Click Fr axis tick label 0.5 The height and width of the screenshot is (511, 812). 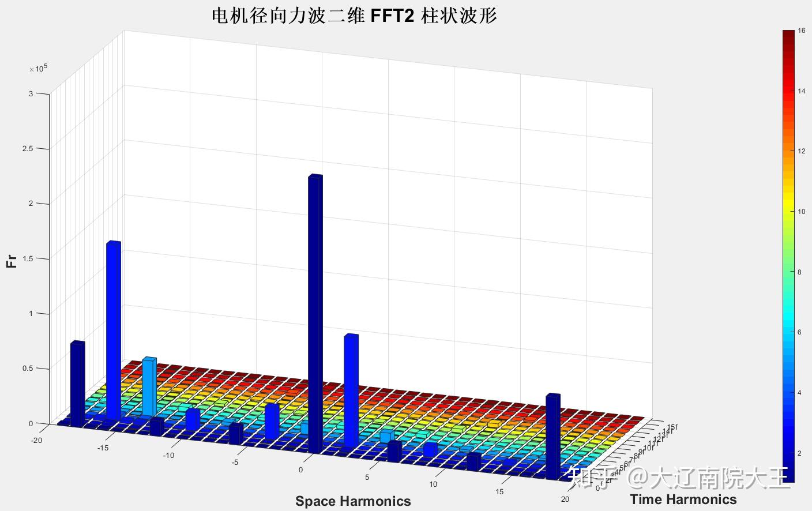[28, 369]
